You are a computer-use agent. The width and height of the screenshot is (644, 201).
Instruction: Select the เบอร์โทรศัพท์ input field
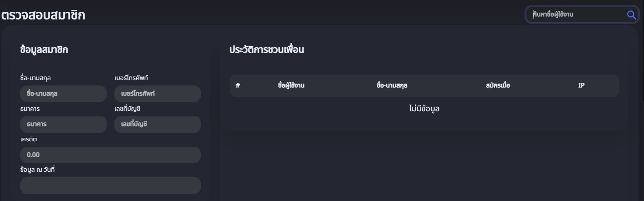[157, 94]
